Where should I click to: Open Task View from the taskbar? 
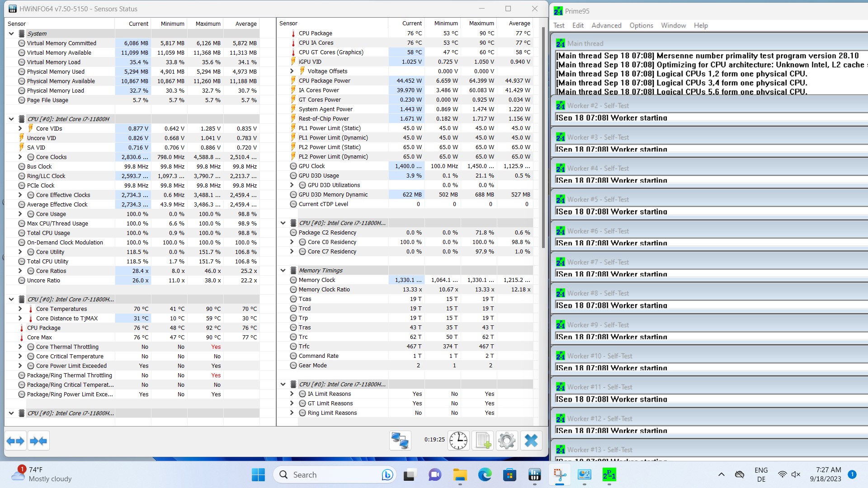[410, 475]
